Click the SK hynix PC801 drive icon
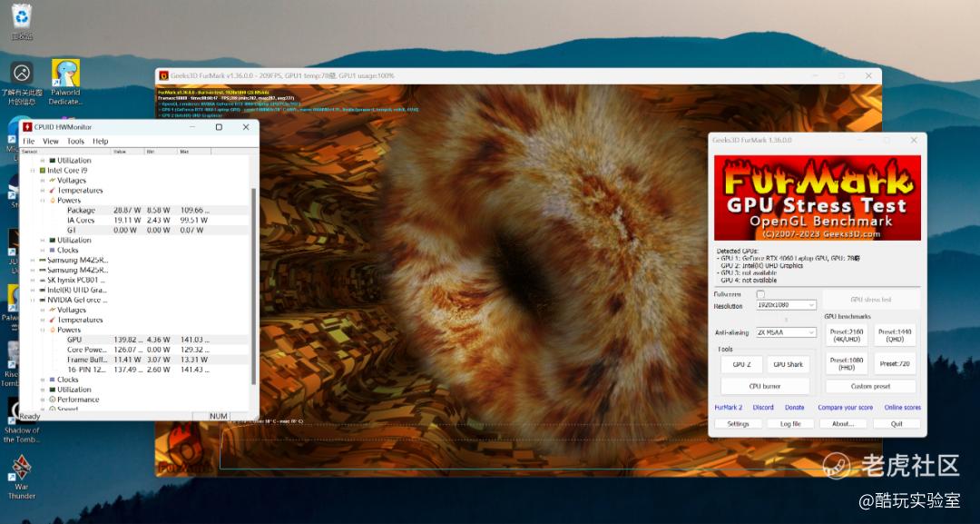The height and width of the screenshot is (524, 980). point(43,280)
